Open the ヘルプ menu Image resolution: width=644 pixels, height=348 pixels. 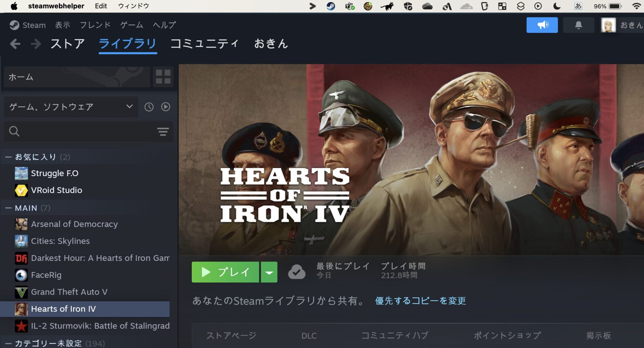click(x=164, y=25)
